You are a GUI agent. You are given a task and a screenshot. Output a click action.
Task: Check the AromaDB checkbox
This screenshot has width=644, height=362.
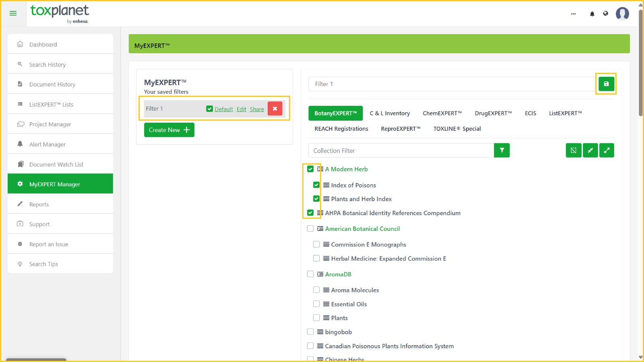[x=310, y=274]
